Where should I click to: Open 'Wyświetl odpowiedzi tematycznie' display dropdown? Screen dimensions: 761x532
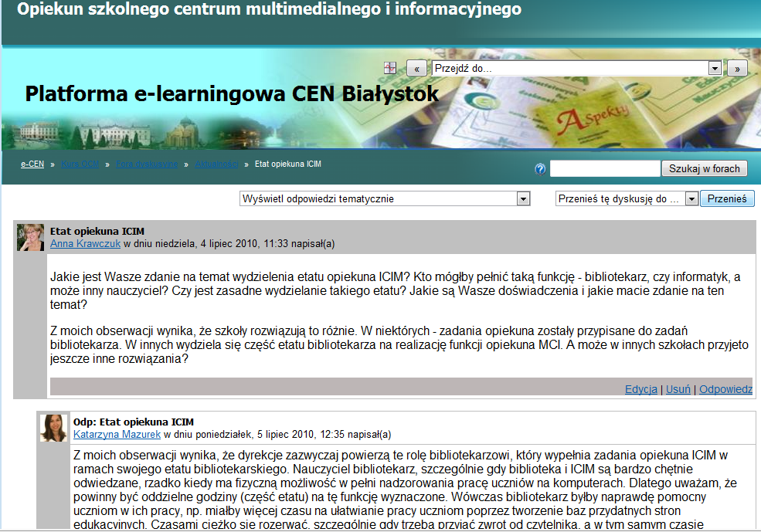(x=385, y=198)
